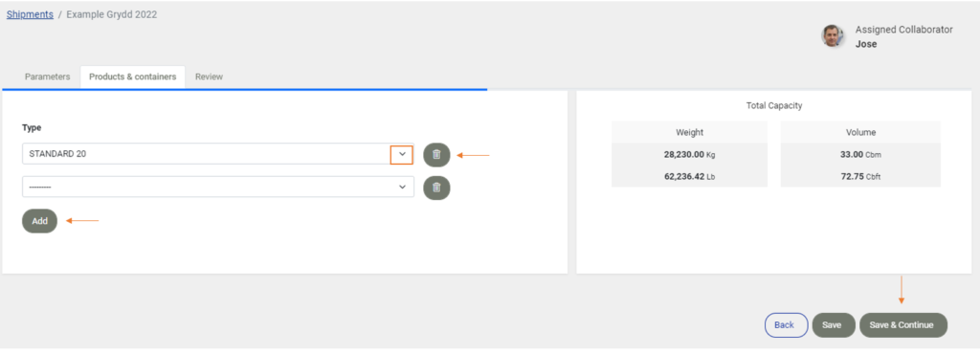This screenshot has height=355, width=980.
Task: Click Save & Continue
Action: coord(903,325)
